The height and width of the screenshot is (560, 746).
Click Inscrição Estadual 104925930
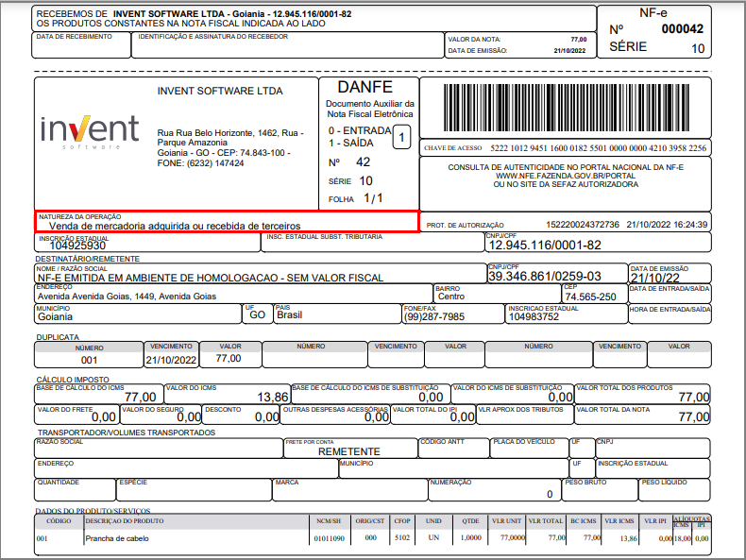click(x=77, y=246)
